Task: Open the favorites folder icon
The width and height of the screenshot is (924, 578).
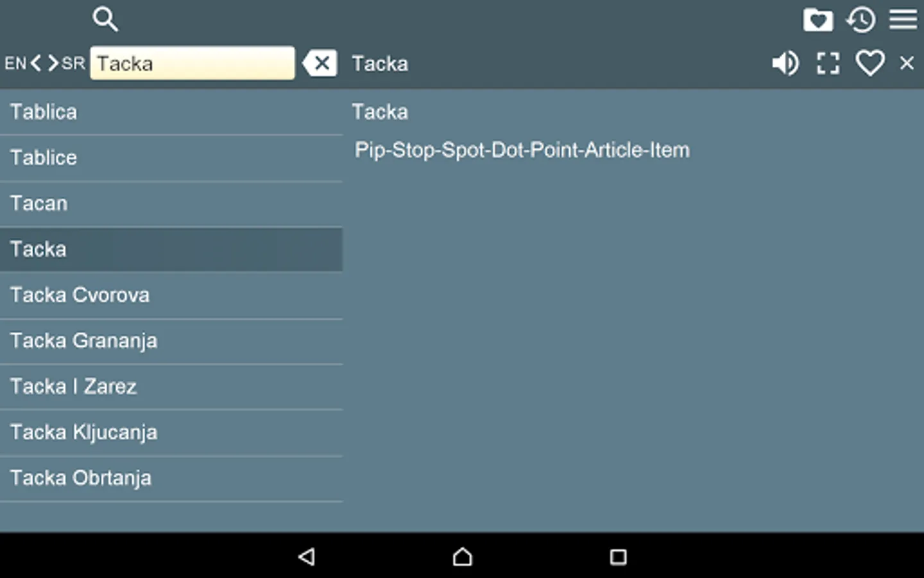Action: coord(818,20)
